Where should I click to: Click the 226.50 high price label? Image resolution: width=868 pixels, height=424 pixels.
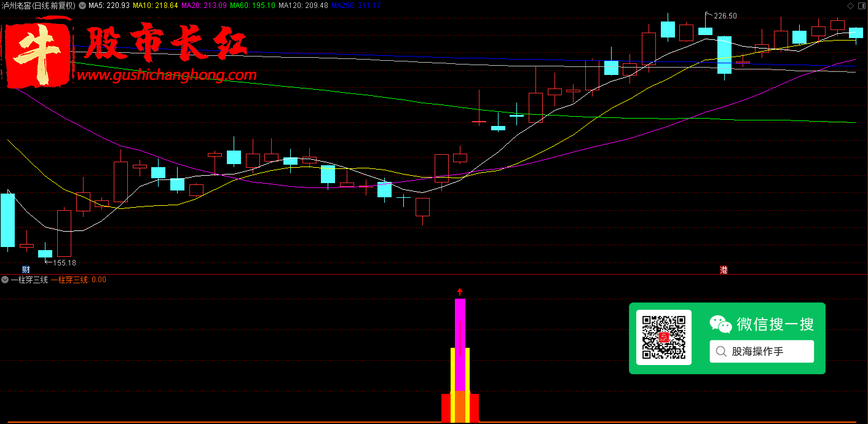point(725,16)
